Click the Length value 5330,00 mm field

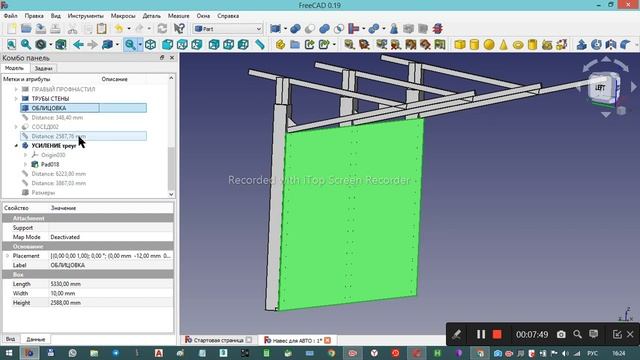pyautogui.click(x=111, y=284)
